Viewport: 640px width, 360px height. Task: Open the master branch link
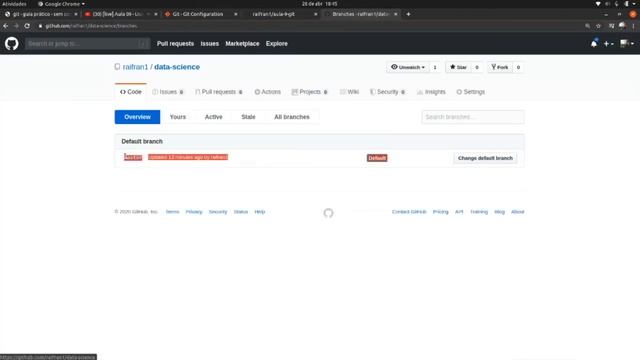coord(133,157)
